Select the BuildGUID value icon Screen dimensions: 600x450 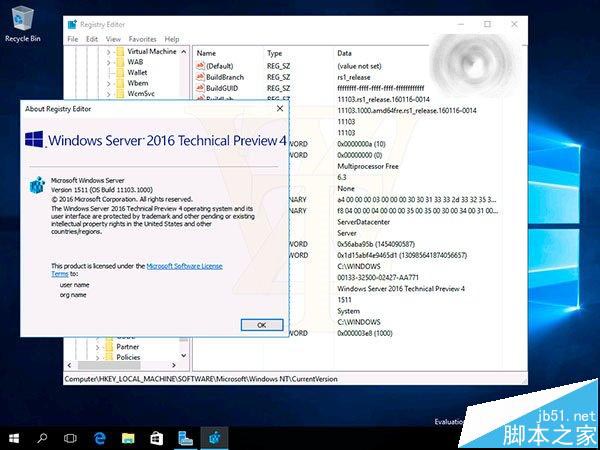click(200, 88)
